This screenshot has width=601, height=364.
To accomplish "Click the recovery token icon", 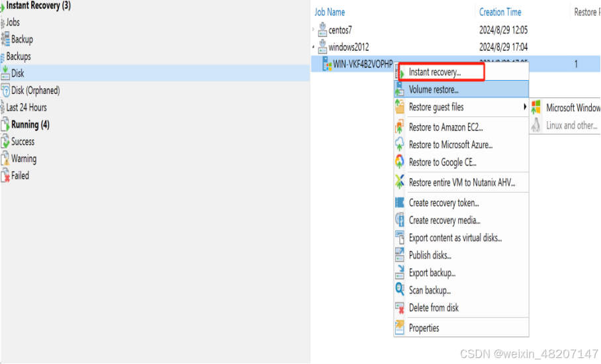I will coord(399,203).
